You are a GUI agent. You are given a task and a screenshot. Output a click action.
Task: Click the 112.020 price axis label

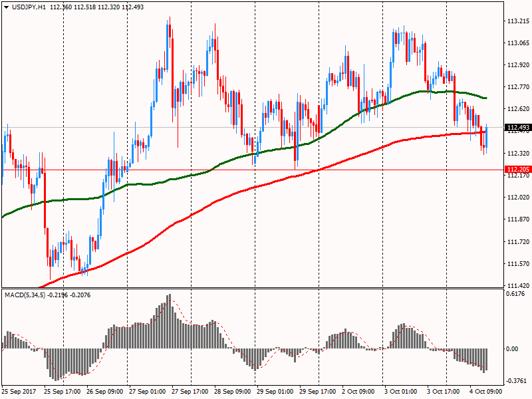point(518,198)
